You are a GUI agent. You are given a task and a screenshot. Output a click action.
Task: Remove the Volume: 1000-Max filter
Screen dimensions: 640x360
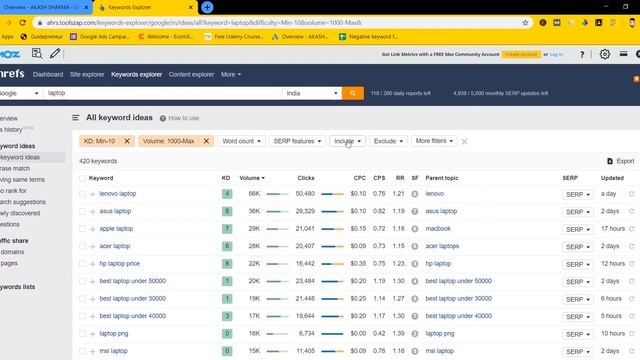tap(206, 141)
